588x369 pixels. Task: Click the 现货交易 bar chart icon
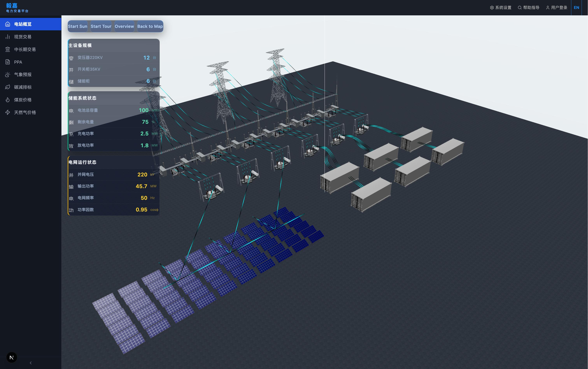pyautogui.click(x=8, y=37)
